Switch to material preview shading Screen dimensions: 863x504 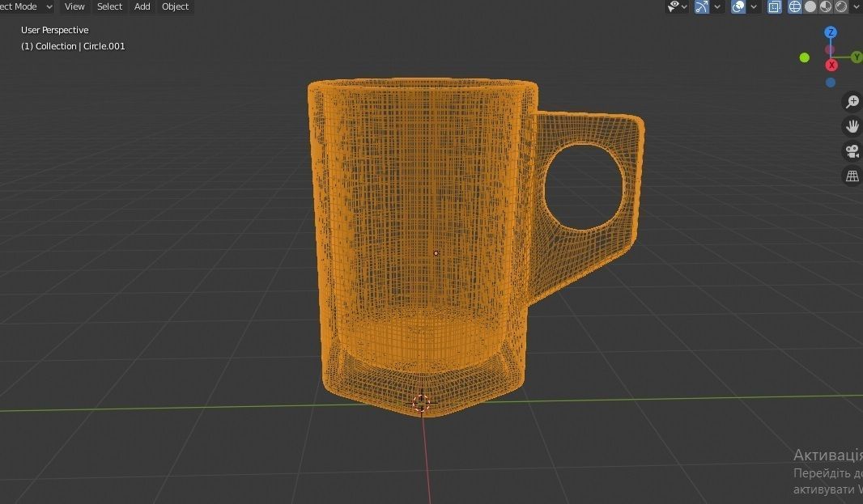826,6
